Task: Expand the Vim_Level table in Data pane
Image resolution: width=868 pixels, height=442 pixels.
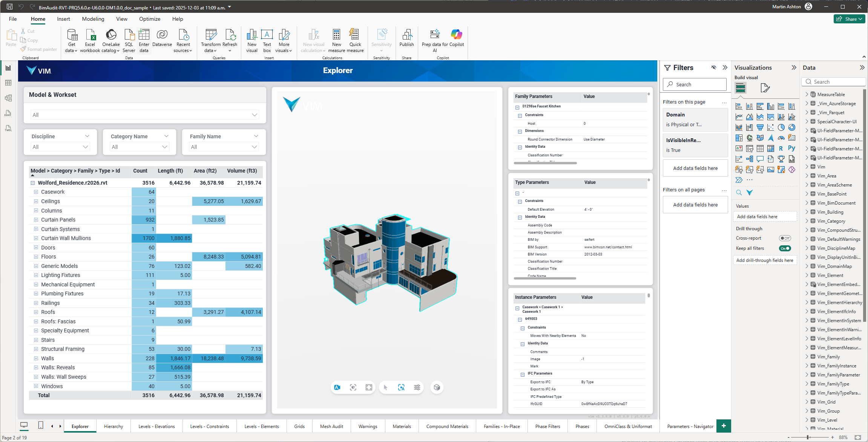Action: pos(807,420)
